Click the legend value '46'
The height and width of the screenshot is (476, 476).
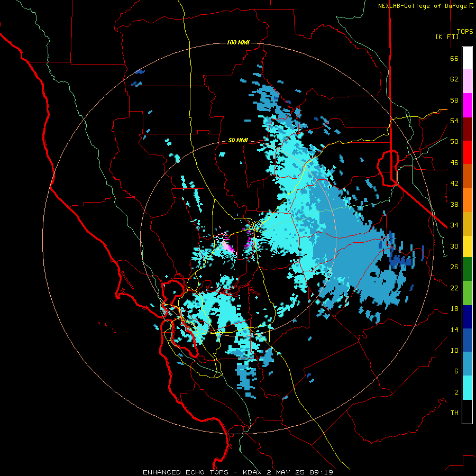coord(454,163)
